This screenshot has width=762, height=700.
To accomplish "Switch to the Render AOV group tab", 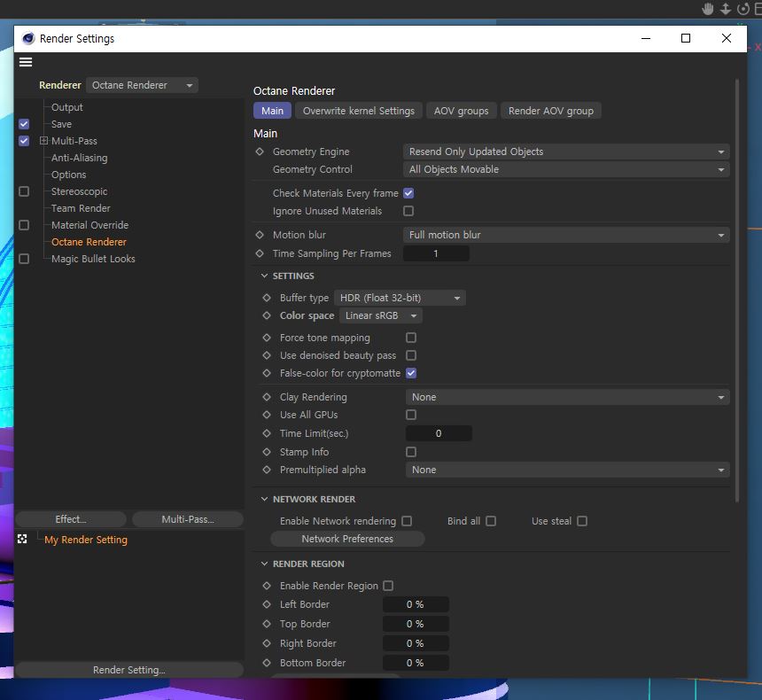I will pyautogui.click(x=551, y=111).
